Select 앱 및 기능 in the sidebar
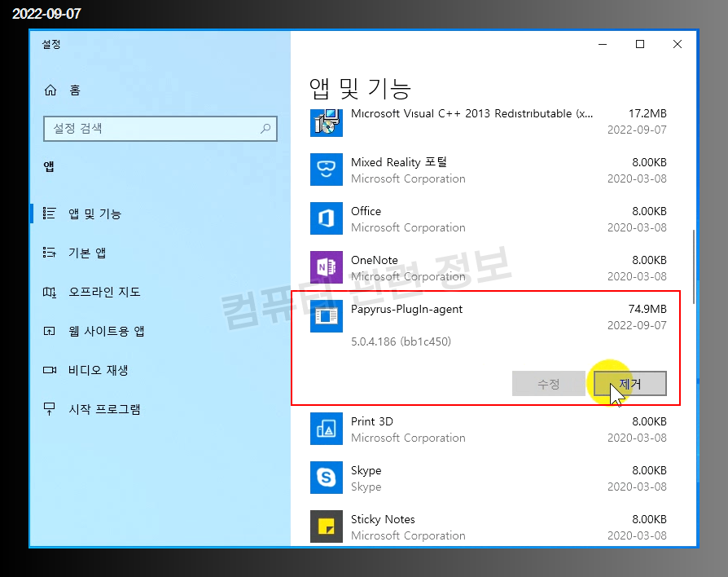The width and height of the screenshot is (728, 577). [94, 214]
